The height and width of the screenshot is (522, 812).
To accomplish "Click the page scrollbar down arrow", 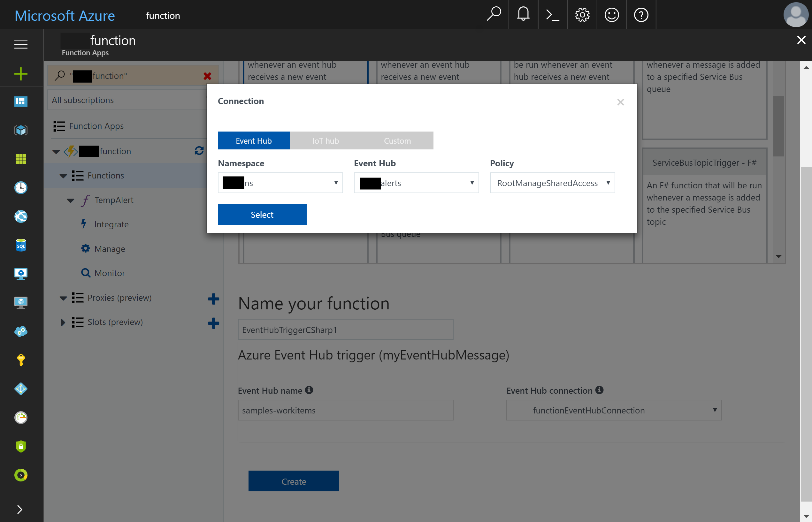I will (806, 516).
